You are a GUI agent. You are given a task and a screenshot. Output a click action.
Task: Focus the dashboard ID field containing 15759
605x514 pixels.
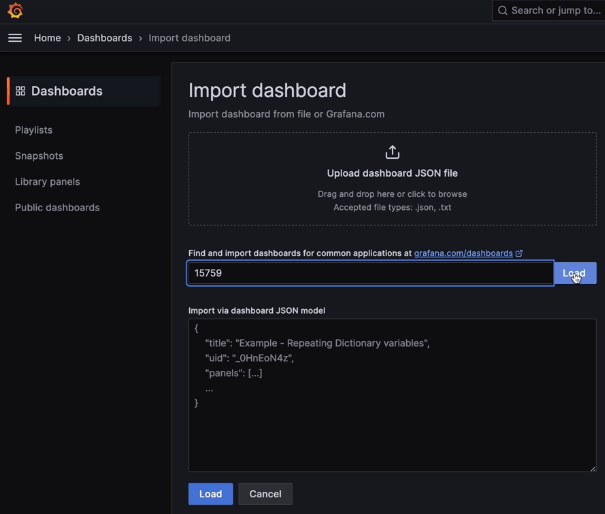tap(370, 273)
